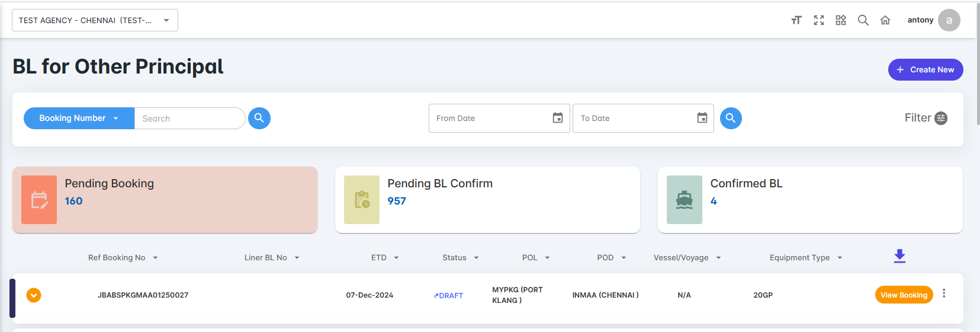
Task: Open the three-dot row actions menu
Action: (944, 293)
